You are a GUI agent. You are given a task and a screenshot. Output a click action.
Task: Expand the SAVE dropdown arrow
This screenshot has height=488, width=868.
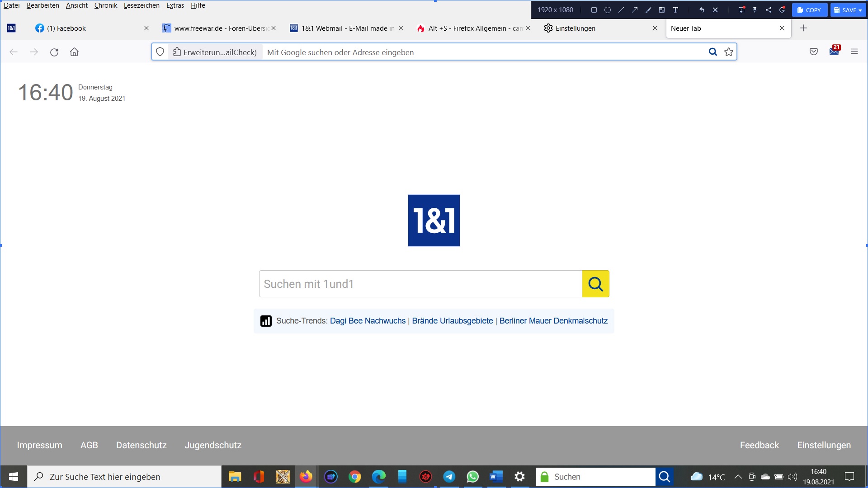(860, 10)
